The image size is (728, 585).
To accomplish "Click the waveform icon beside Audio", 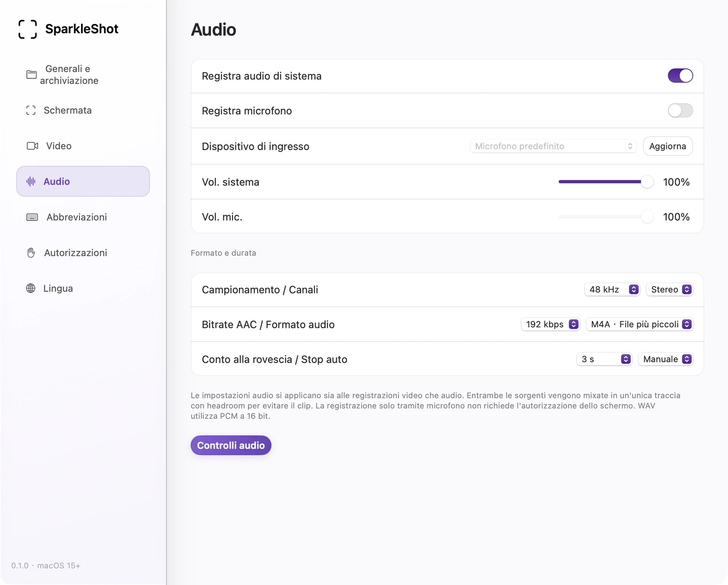I will pos(31,181).
